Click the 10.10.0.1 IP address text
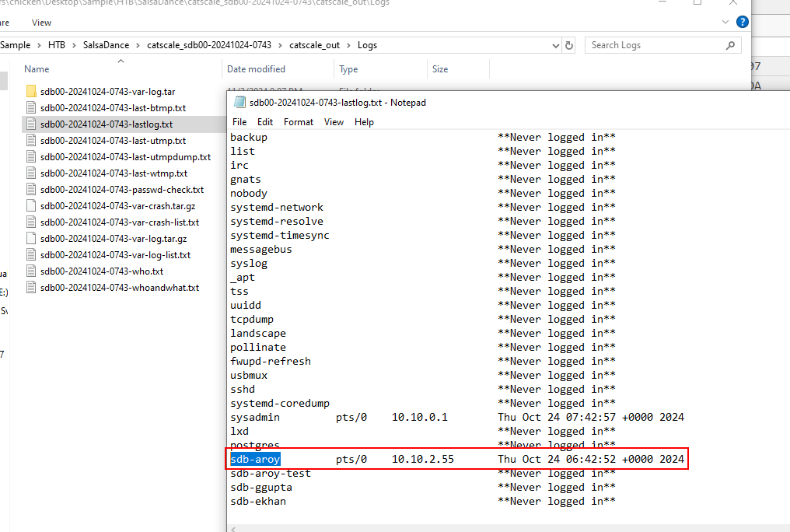 [x=420, y=417]
